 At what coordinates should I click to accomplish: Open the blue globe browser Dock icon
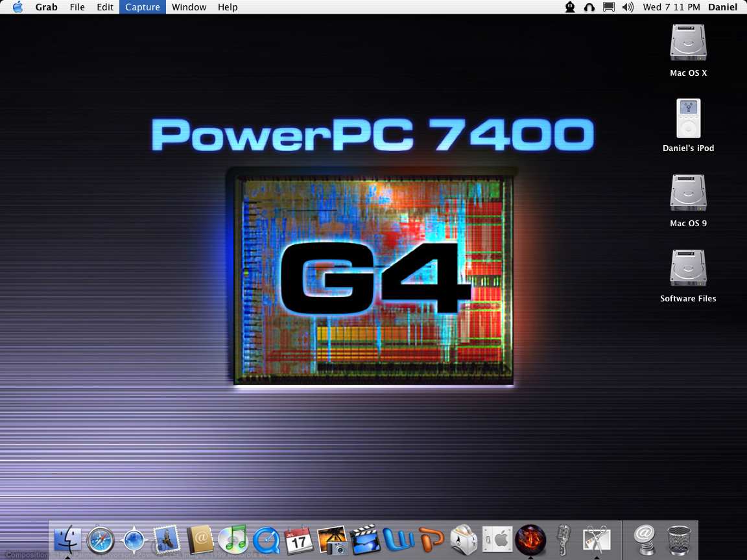[134, 541]
